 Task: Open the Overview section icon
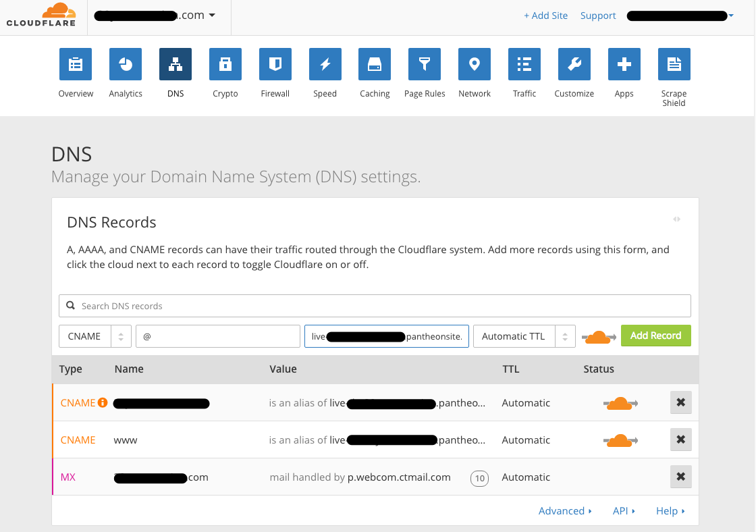coord(76,64)
